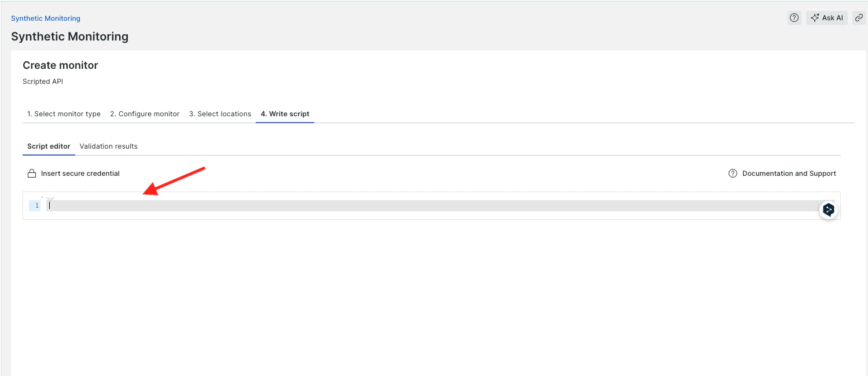Go to step 1. Select monitor type
The image size is (868, 376).
tap(64, 114)
